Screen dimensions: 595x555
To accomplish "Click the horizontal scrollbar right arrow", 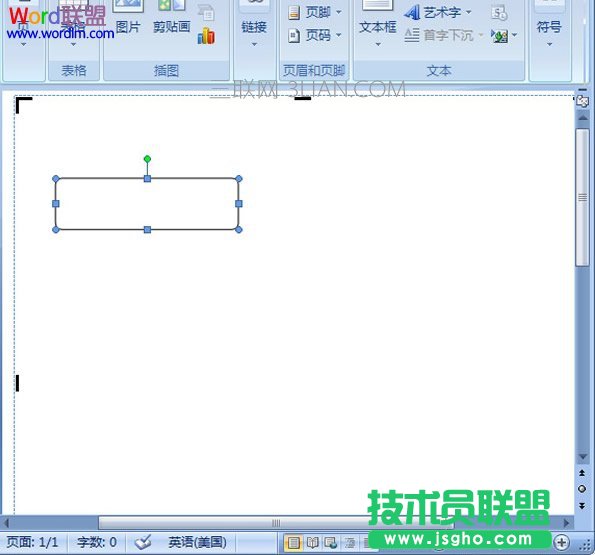I will click(567, 523).
